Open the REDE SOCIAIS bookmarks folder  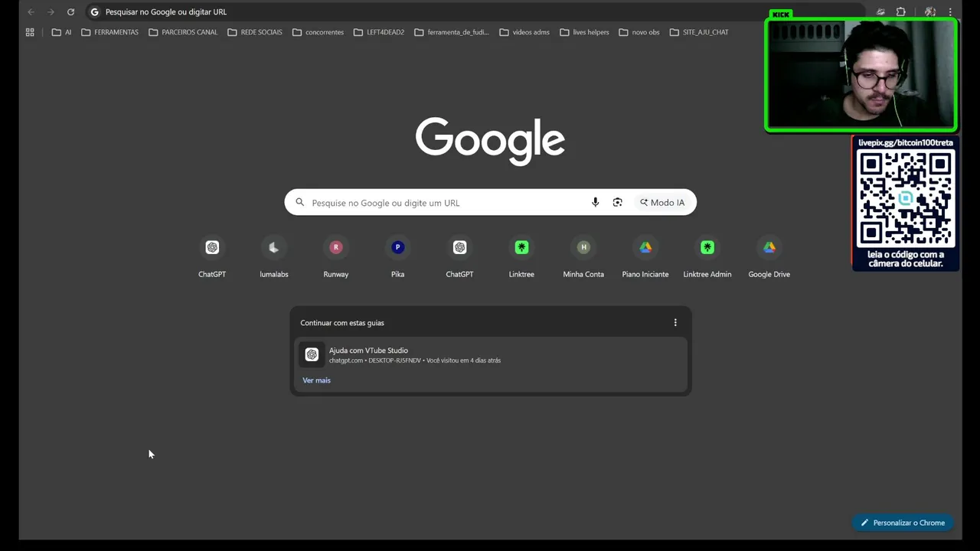[x=255, y=32]
